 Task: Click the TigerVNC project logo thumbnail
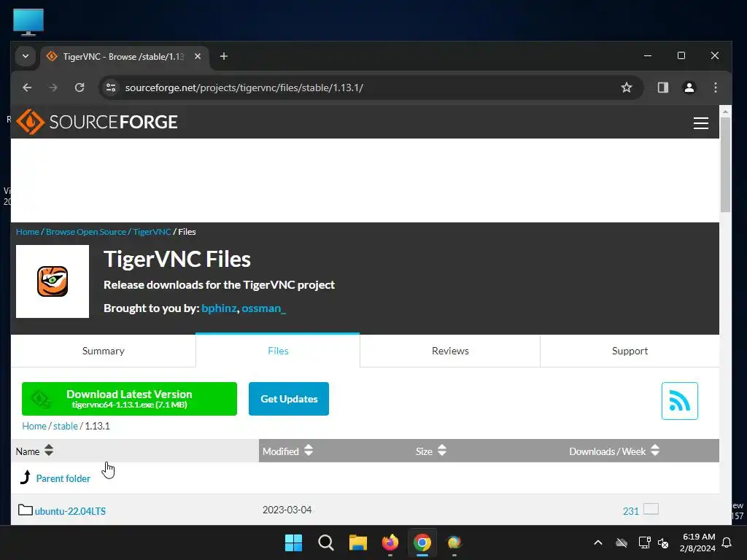coord(53,281)
